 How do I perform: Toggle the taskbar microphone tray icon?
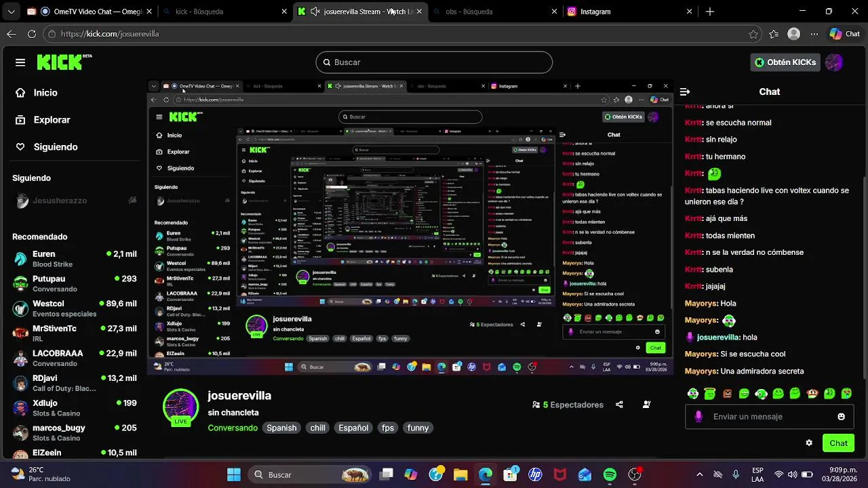tap(736, 474)
